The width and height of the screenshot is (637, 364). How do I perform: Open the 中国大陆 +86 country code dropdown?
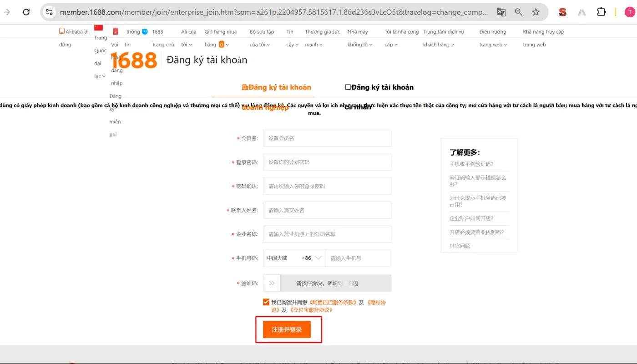(x=294, y=258)
